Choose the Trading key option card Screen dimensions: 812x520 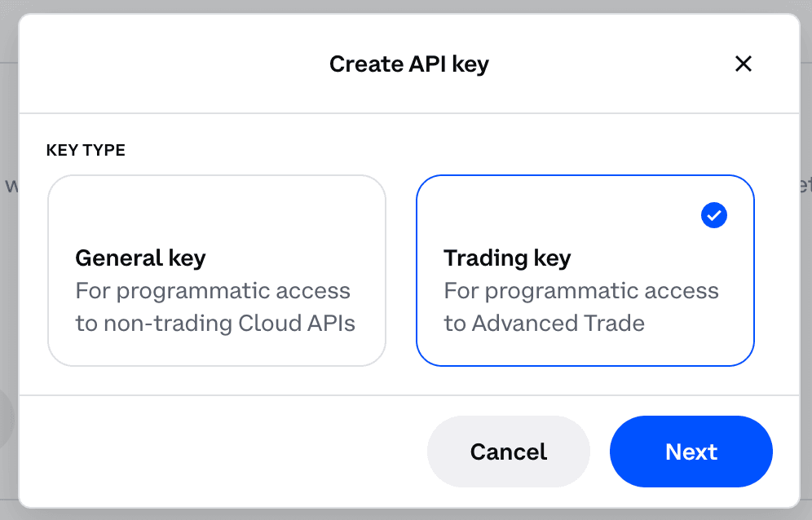click(585, 270)
